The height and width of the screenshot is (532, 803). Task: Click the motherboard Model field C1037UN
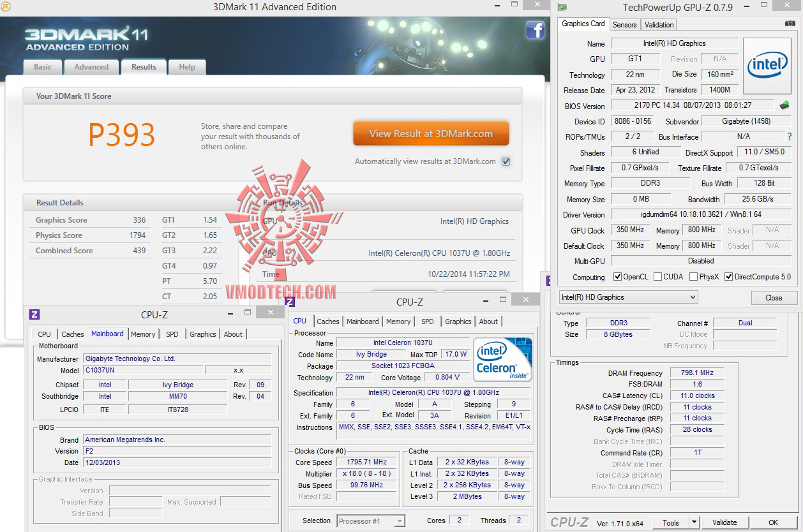[x=143, y=370]
